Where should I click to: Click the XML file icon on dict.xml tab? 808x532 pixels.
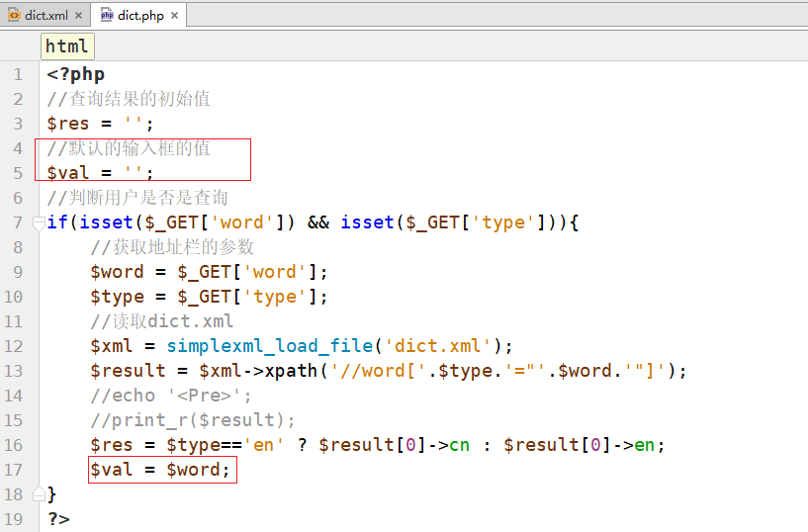(14, 15)
